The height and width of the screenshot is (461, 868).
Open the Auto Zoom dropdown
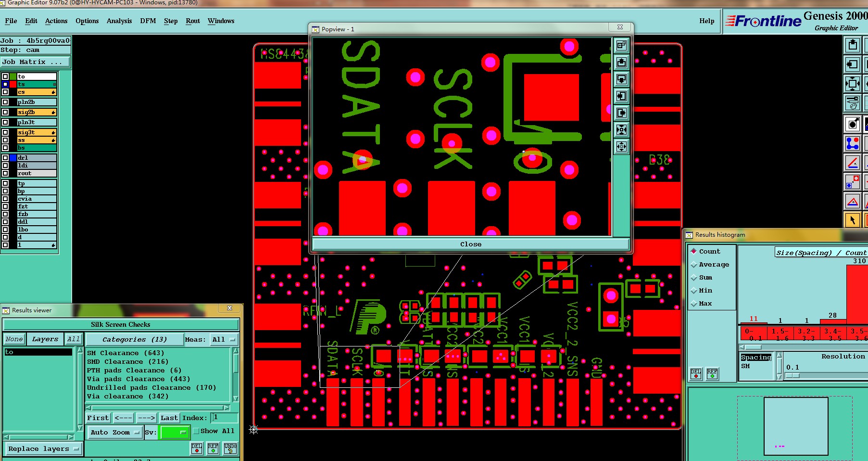coord(114,432)
